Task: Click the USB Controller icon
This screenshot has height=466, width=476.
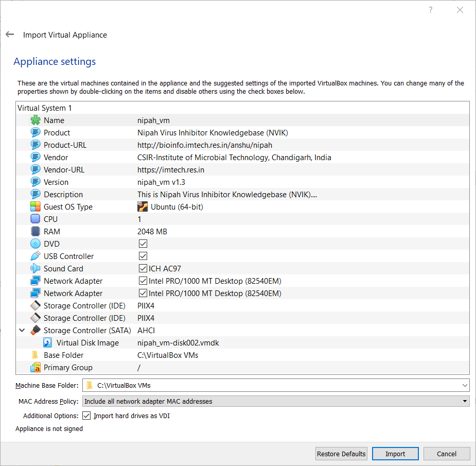Action: pos(36,256)
